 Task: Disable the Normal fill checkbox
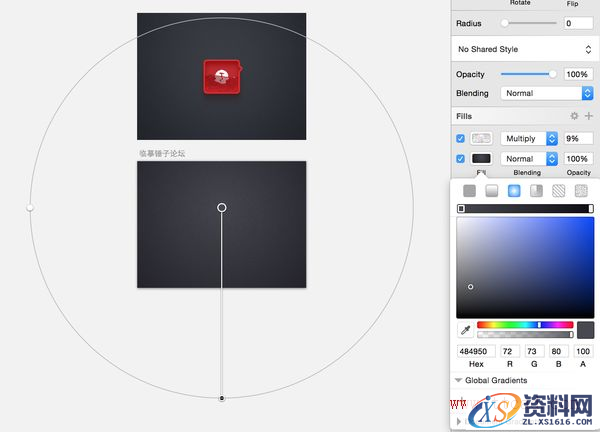(460, 159)
